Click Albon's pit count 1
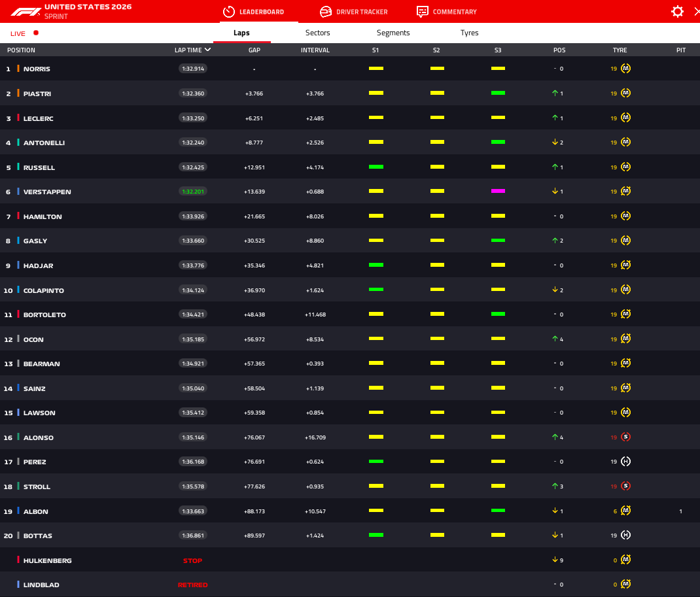The image size is (700, 597). (x=681, y=511)
